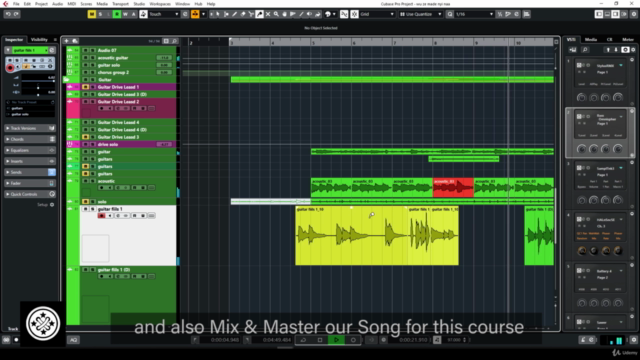Click the Redo arrow in toolbar
Screen dimensions: 640x360
click(16, 14)
